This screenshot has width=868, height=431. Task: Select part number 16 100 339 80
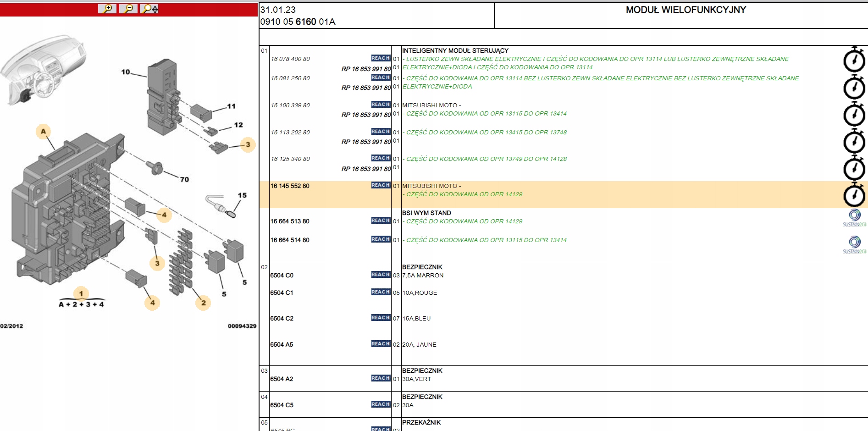pyautogui.click(x=290, y=105)
